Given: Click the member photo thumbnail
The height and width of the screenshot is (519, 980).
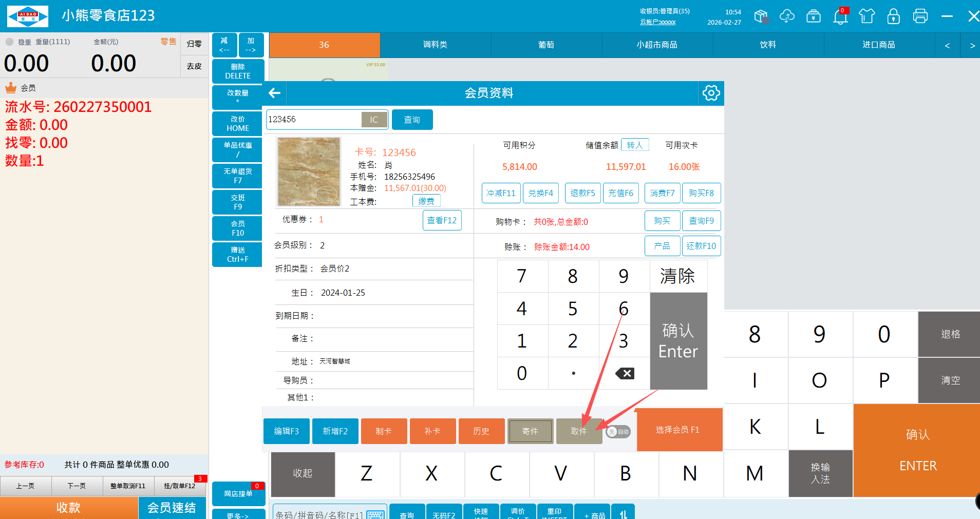Looking at the screenshot, I should pyautogui.click(x=309, y=171).
